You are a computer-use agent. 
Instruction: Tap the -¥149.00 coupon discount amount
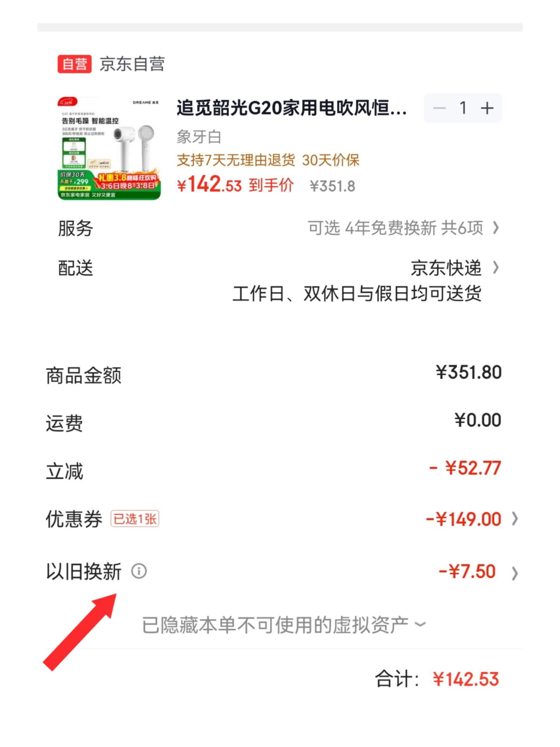tap(464, 519)
